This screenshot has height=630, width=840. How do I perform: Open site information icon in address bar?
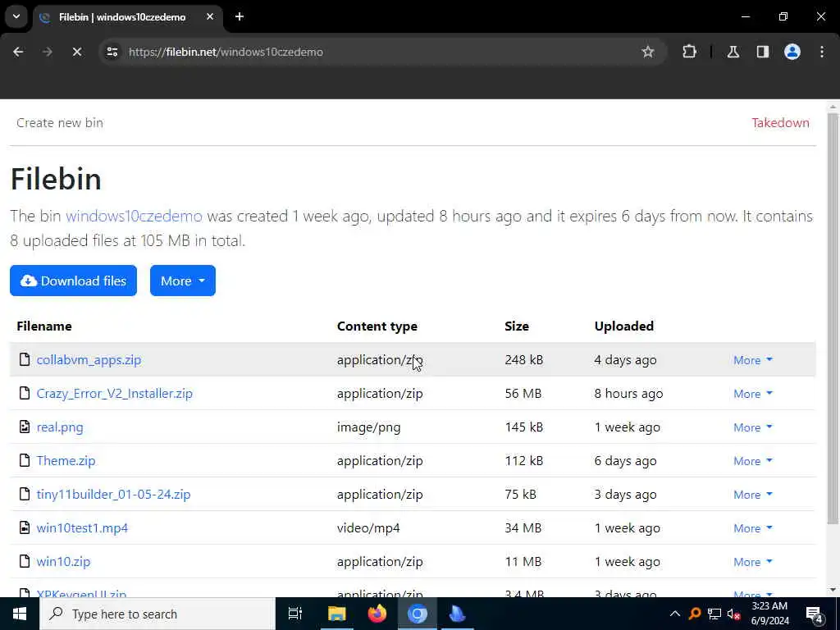pos(112,52)
